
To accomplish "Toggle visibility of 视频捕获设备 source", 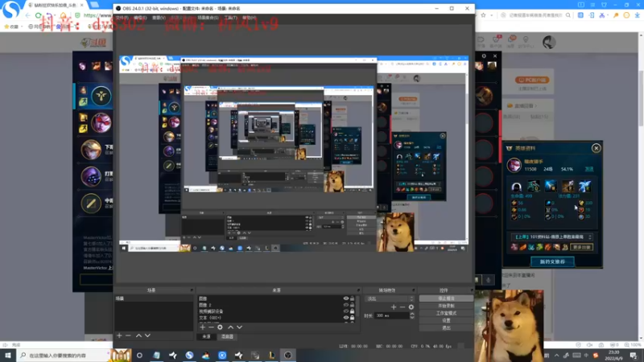I will point(346,311).
